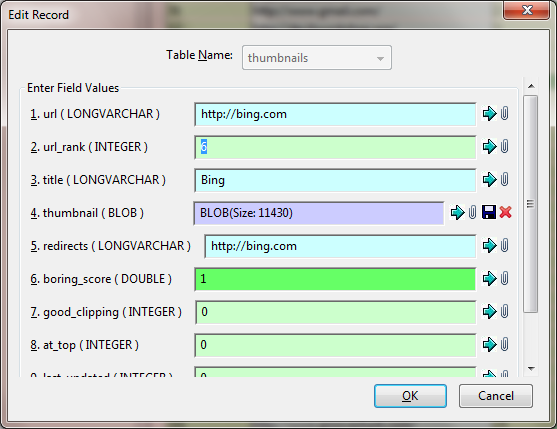Click the green arrow beside url_rank field
Screen dimensions: 557x429
pyautogui.click(x=490, y=146)
